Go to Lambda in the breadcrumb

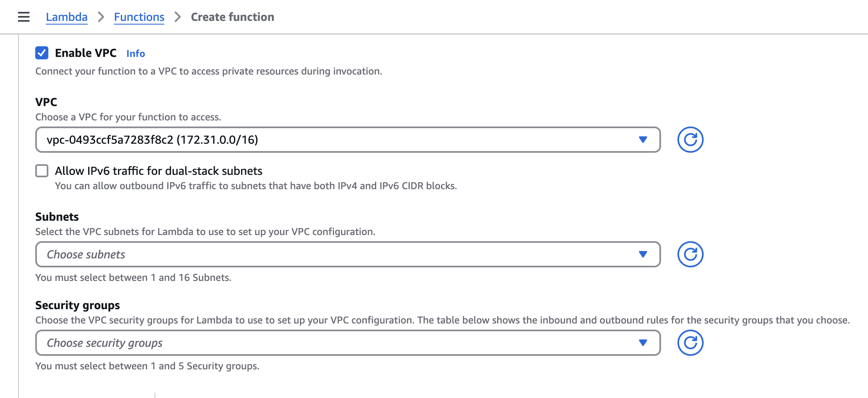click(x=66, y=17)
